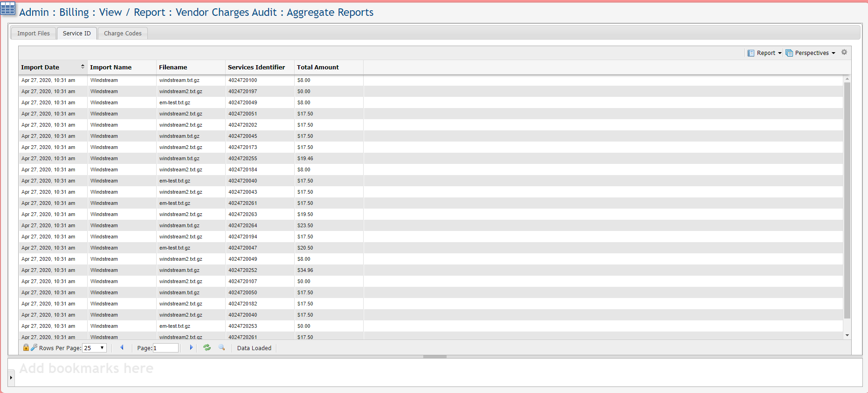This screenshot has width=868, height=393.
Task: Go to the previous page arrow
Action: click(x=122, y=347)
